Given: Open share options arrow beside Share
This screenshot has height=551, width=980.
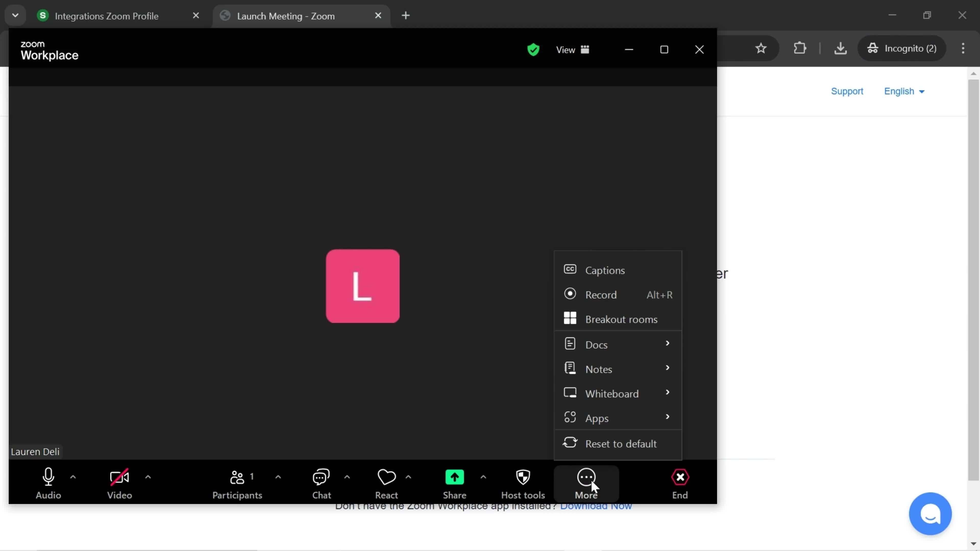Looking at the screenshot, I should (483, 477).
